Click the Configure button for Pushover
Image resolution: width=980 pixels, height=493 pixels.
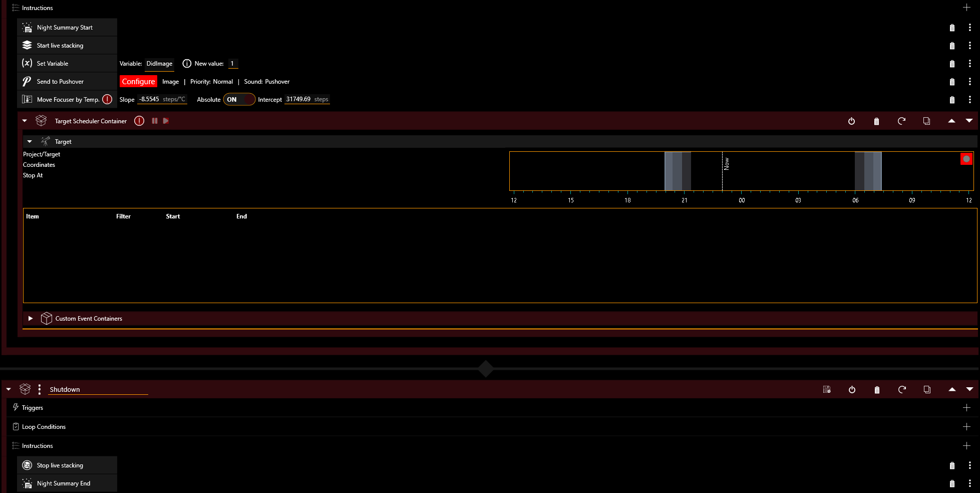[138, 81]
